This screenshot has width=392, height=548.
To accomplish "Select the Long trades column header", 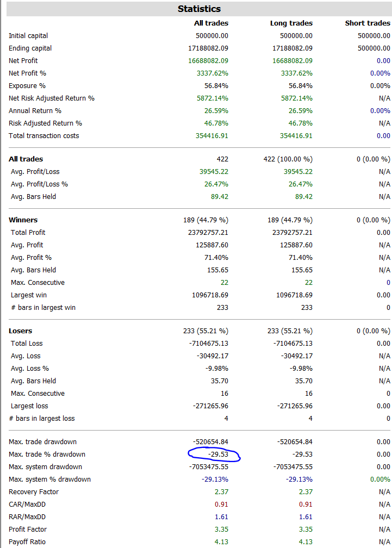I will pyautogui.click(x=291, y=23).
